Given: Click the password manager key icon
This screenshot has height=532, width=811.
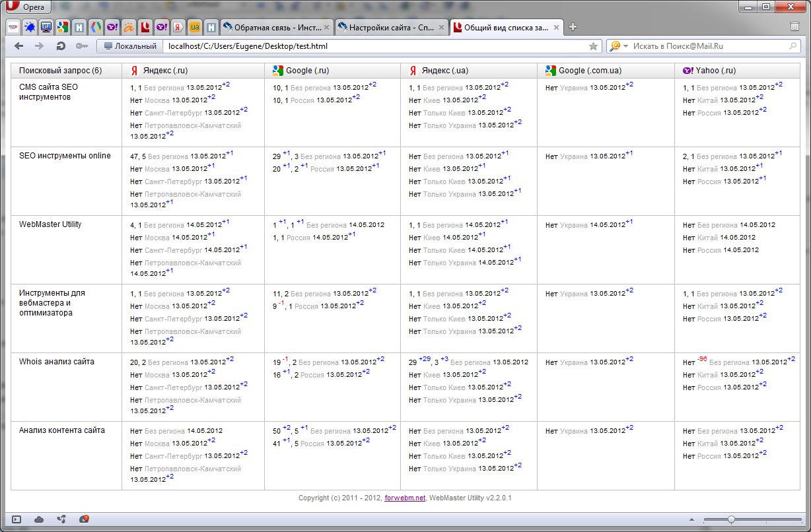Looking at the screenshot, I should (x=82, y=46).
